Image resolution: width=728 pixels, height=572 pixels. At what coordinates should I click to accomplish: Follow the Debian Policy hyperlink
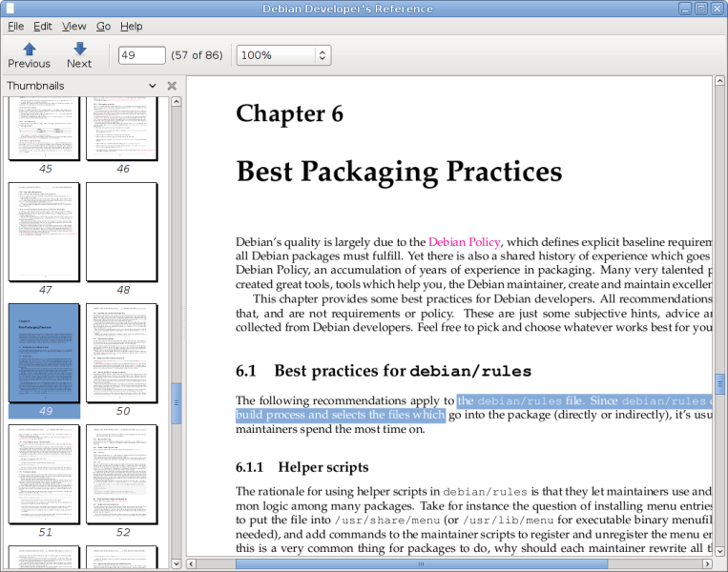(465, 242)
